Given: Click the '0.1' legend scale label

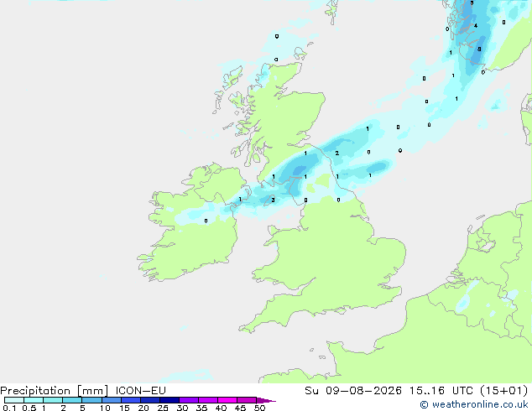Looking at the screenshot, I should [x=9, y=408].
